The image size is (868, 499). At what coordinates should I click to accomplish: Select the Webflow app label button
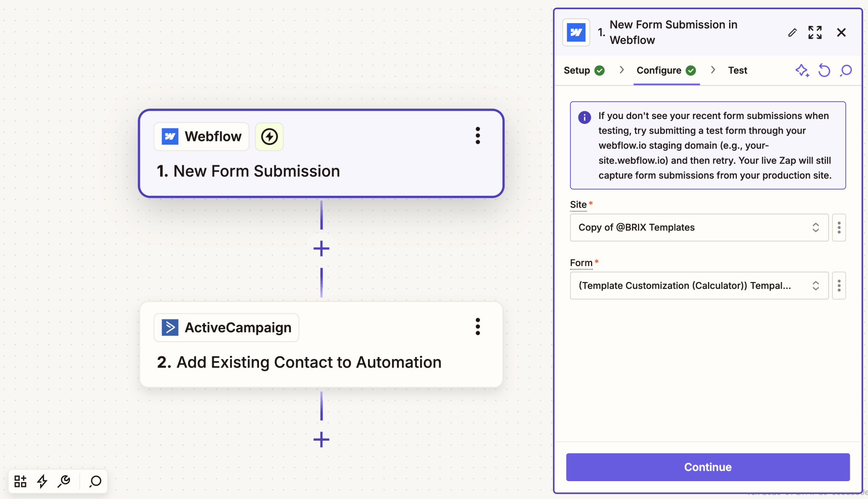(202, 136)
